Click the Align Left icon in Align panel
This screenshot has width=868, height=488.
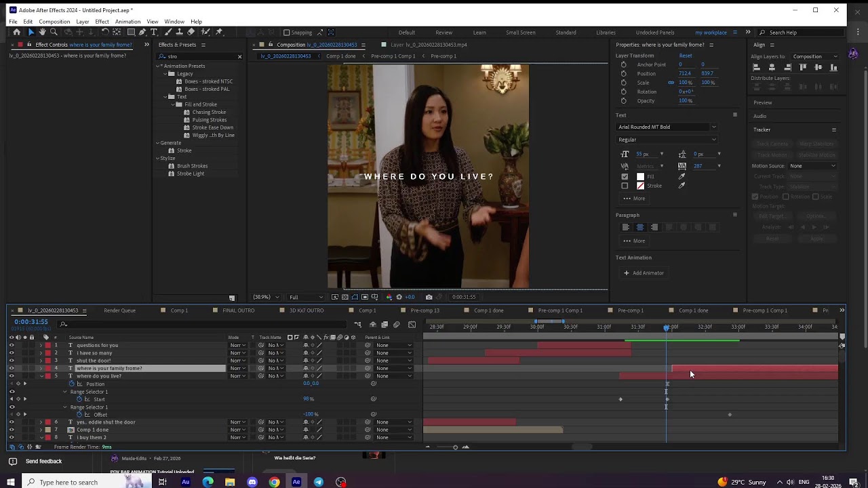(x=756, y=67)
